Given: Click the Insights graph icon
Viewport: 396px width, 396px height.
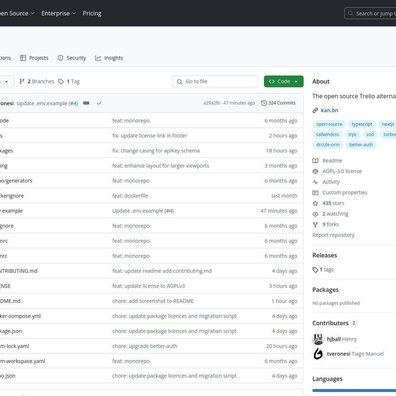Looking at the screenshot, I should point(98,58).
